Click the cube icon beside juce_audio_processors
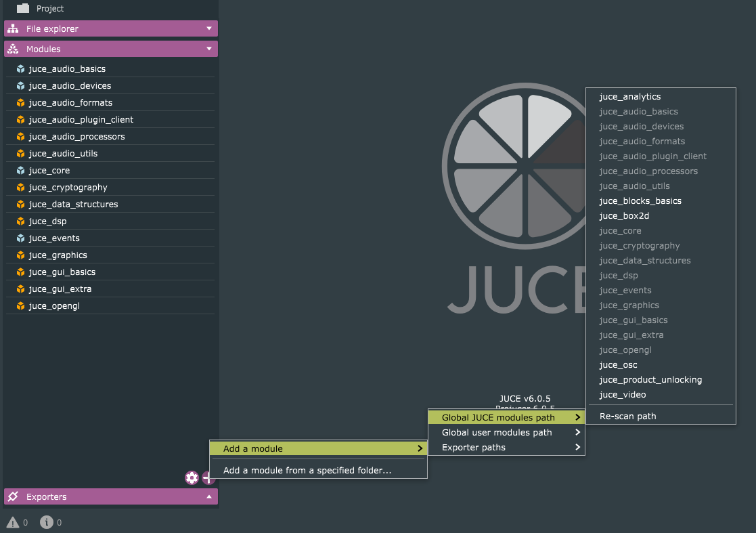This screenshot has width=756, height=533. [x=20, y=137]
